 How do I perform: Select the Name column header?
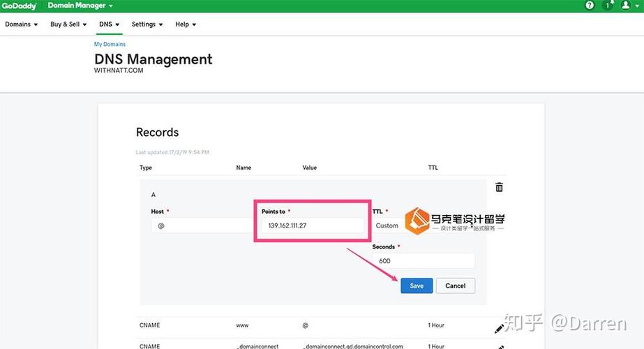[244, 168]
